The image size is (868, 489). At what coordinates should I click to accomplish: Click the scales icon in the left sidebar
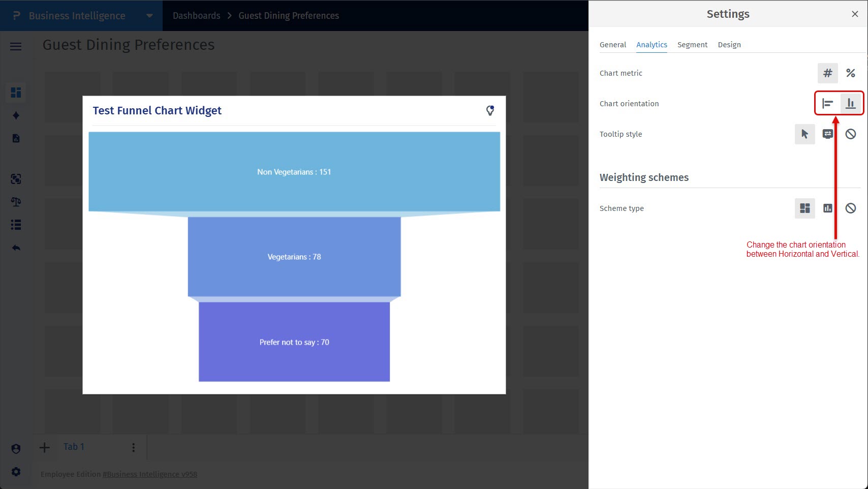pyautogui.click(x=16, y=202)
